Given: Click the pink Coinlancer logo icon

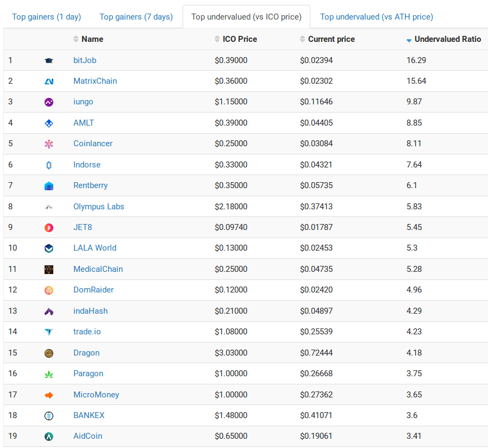Looking at the screenshot, I should tap(49, 144).
